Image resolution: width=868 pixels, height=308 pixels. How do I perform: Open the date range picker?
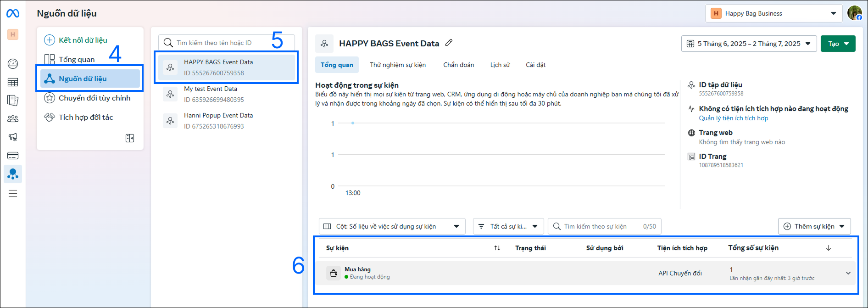[749, 44]
